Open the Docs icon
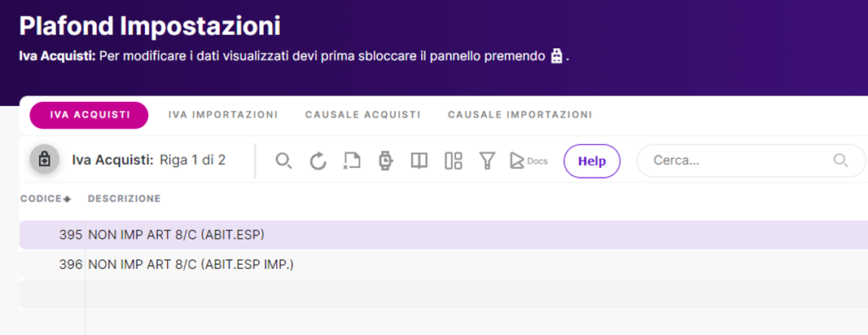This screenshot has width=868, height=335. click(x=528, y=161)
